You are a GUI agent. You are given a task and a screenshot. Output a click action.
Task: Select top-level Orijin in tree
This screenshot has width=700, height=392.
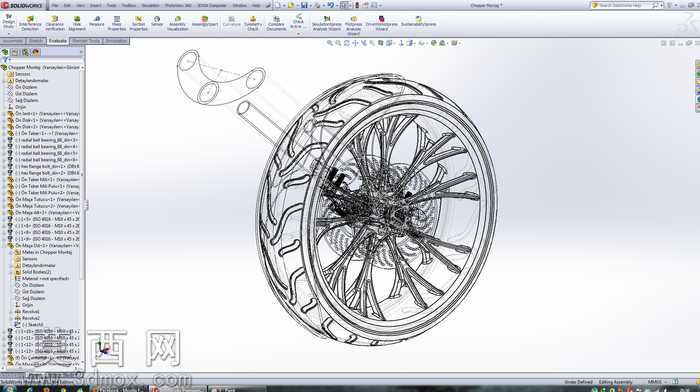click(21, 107)
